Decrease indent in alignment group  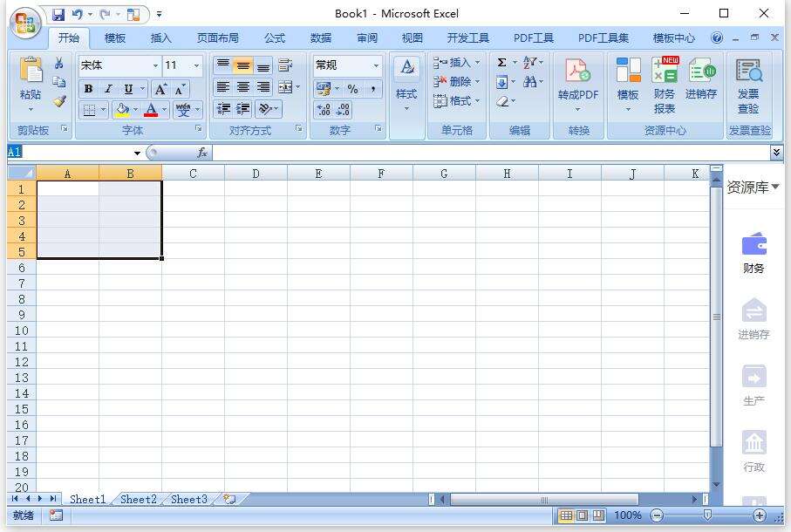click(x=223, y=108)
